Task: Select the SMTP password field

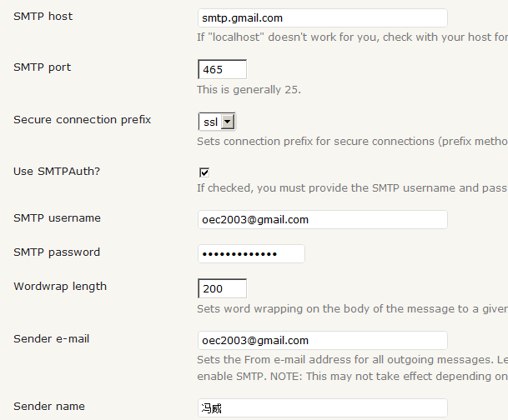Action: [251, 253]
